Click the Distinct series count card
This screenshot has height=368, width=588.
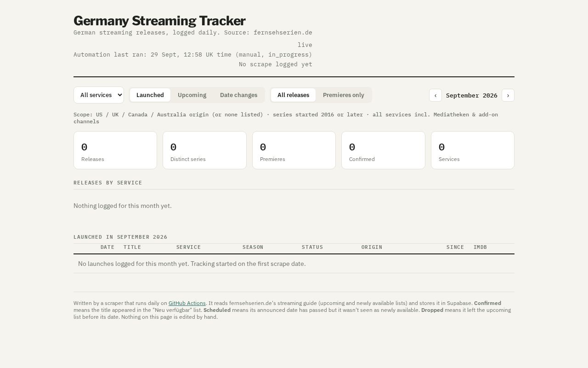204,150
